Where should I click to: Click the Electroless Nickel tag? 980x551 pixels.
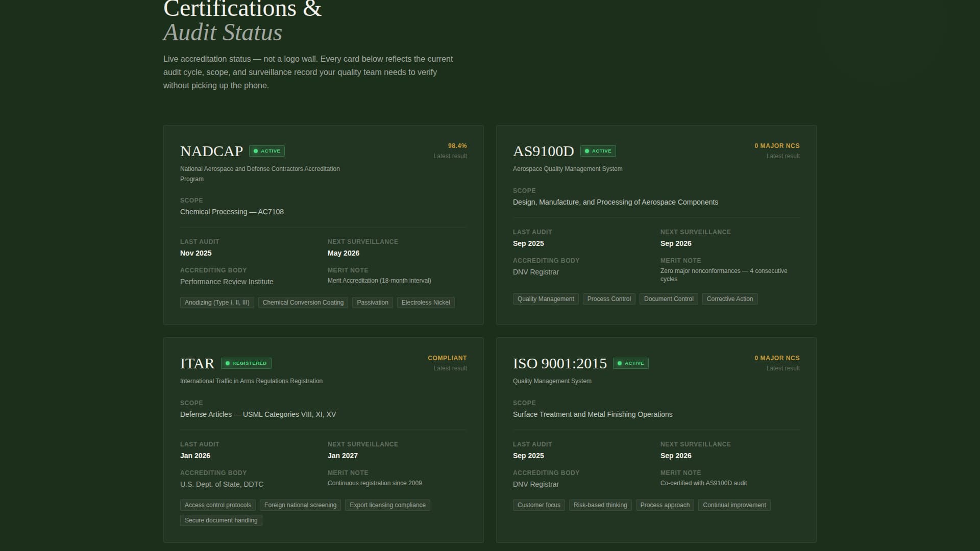tap(425, 302)
